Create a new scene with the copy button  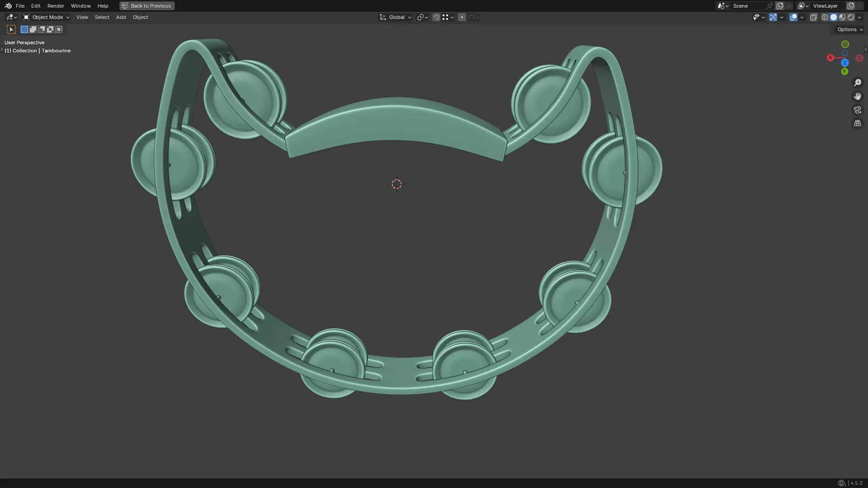[x=780, y=6]
